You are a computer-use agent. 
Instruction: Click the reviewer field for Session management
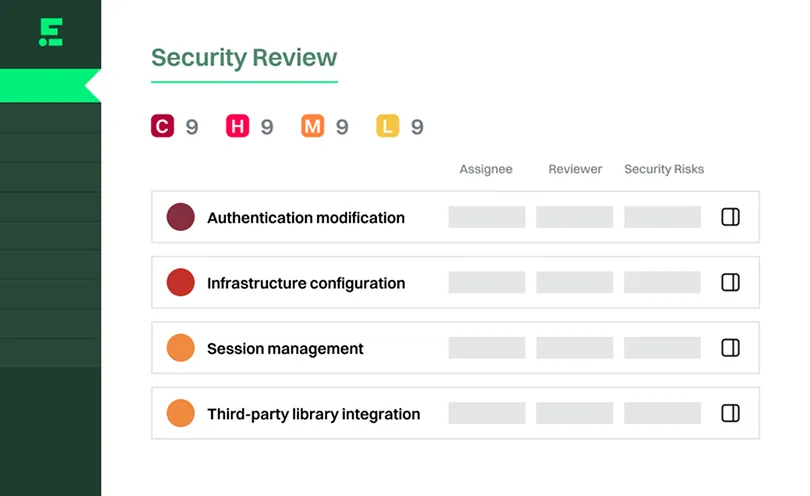click(574, 348)
